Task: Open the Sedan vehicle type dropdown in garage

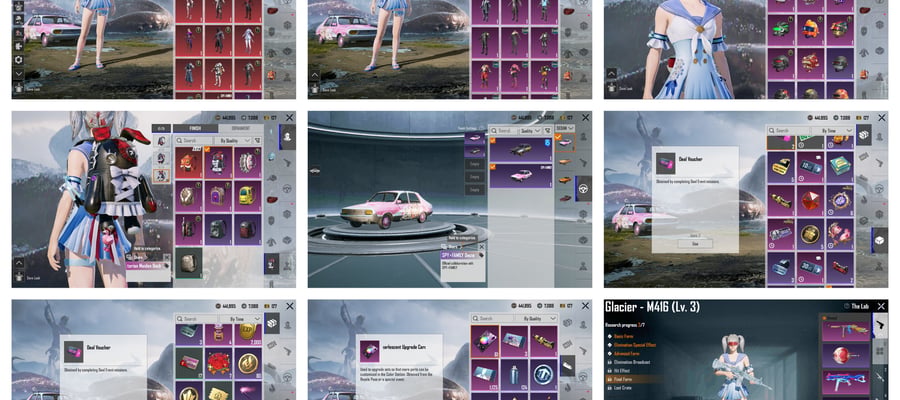Action: click(565, 130)
